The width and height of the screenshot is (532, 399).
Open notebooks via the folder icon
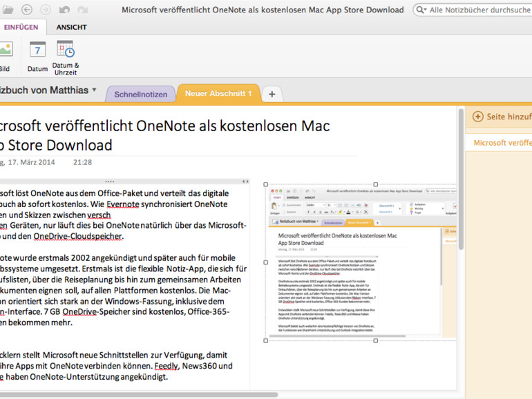point(7,10)
